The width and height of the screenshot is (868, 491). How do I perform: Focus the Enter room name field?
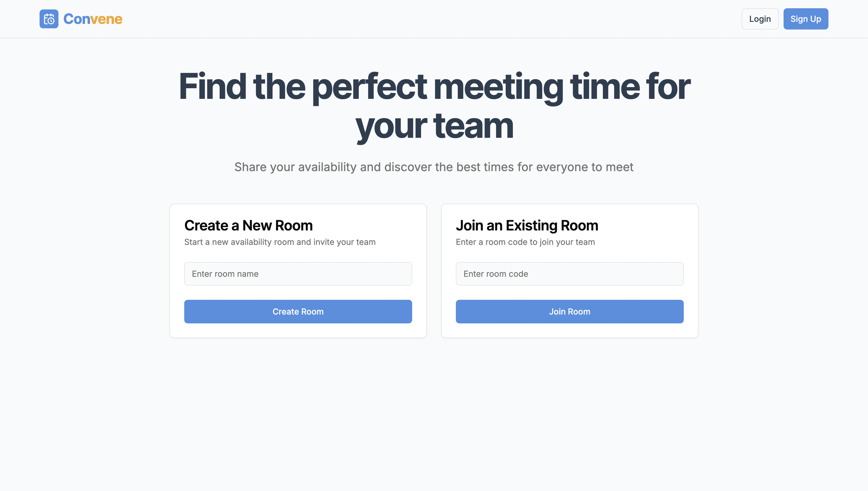298,274
